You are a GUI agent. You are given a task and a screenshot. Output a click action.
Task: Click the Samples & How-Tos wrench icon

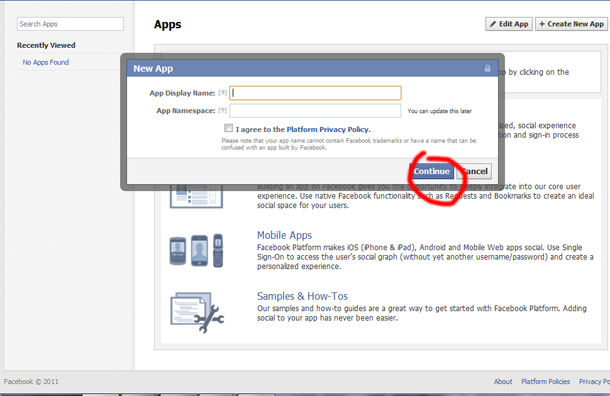coord(197,312)
